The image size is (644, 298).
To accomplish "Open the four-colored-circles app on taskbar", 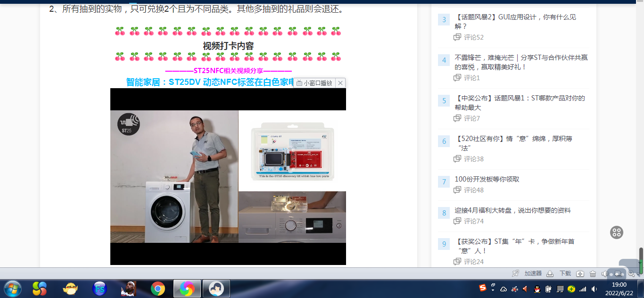I will click(40, 288).
